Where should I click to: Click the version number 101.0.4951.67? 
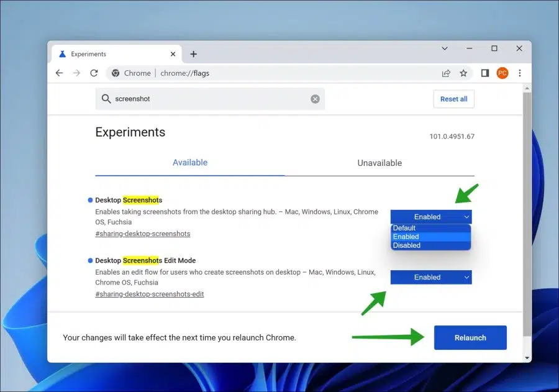pyautogui.click(x=452, y=136)
